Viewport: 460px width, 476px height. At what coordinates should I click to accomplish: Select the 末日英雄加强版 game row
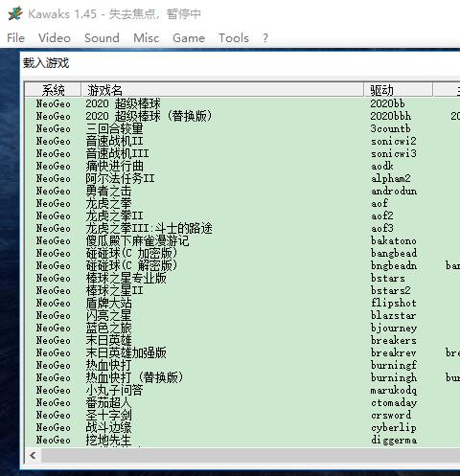tap(242, 352)
